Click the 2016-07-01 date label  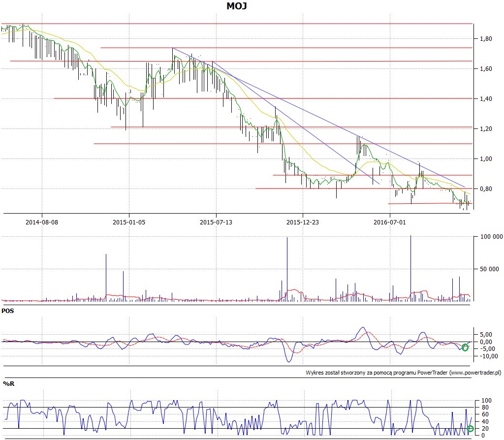(390, 222)
